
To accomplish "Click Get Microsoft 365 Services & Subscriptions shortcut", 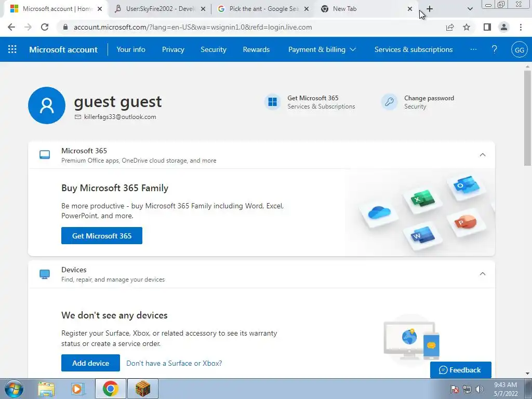I will pos(310,102).
